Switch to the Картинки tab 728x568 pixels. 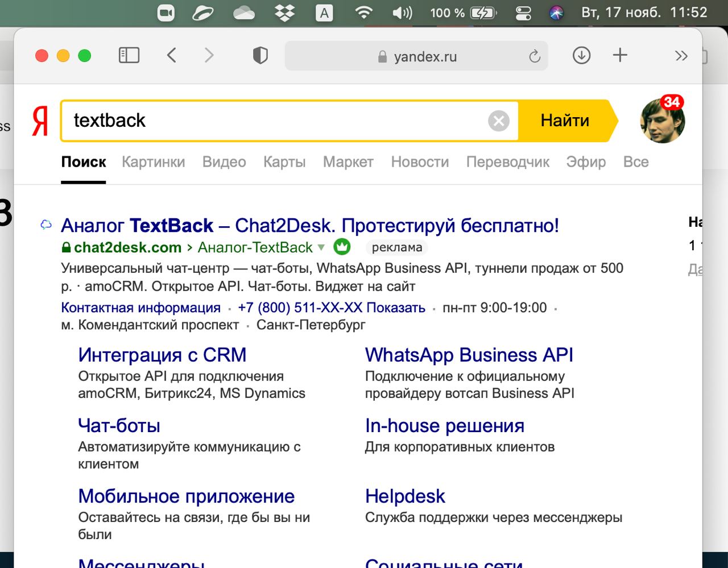[154, 162]
